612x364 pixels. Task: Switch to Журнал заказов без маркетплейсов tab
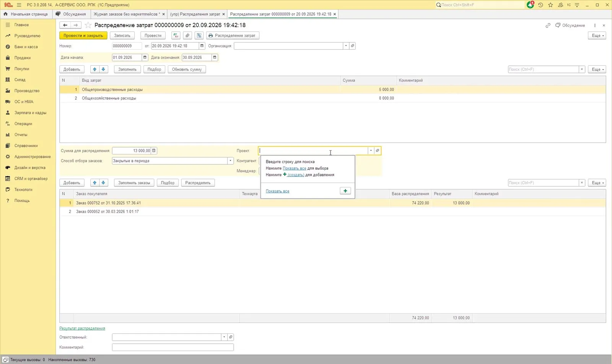tap(126, 14)
